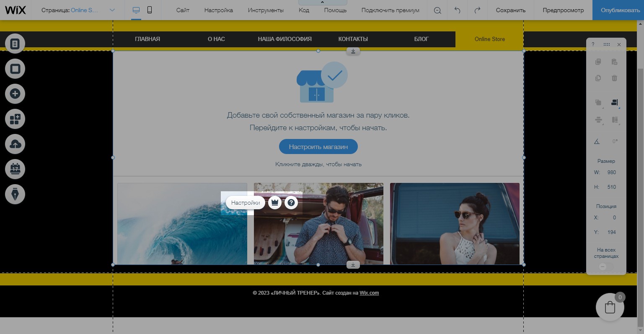Click the align icon in the toolbar panel
The image size is (644, 334).
pos(615,103)
